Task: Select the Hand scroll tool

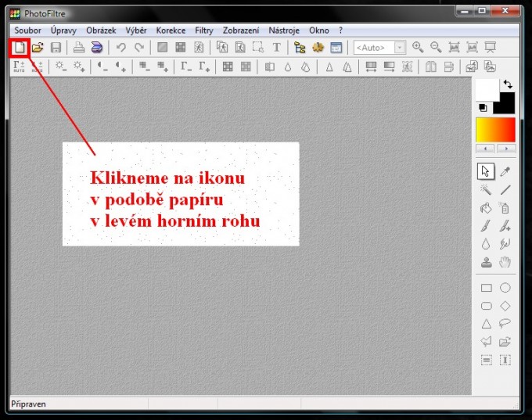Action: (505, 262)
